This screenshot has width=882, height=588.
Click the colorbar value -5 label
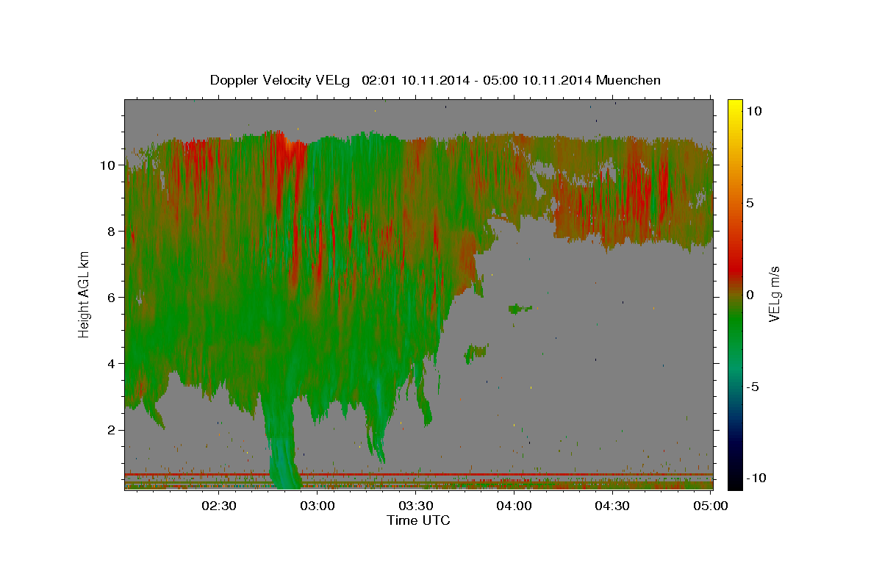click(x=753, y=387)
